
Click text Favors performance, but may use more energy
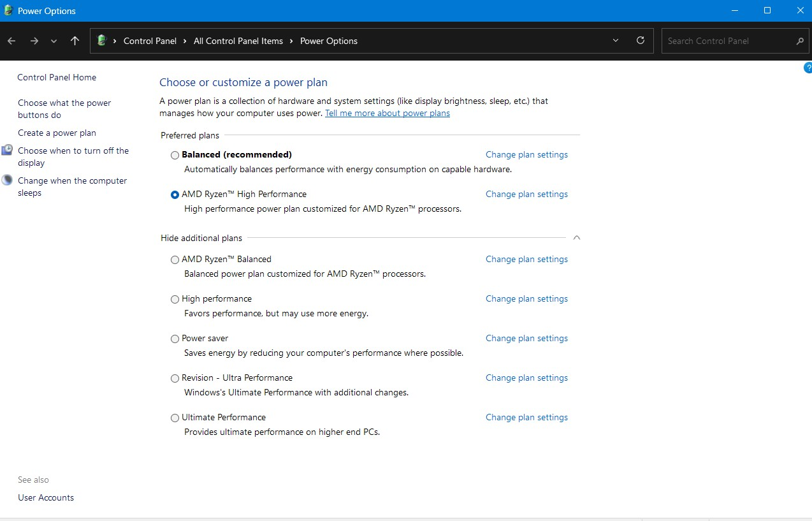(x=276, y=313)
